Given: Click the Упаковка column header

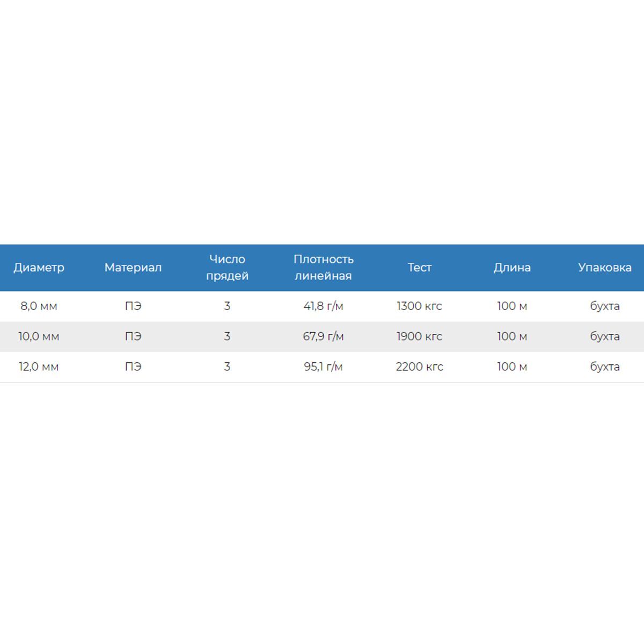Looking at the screenshot, I should coord(605,267).
